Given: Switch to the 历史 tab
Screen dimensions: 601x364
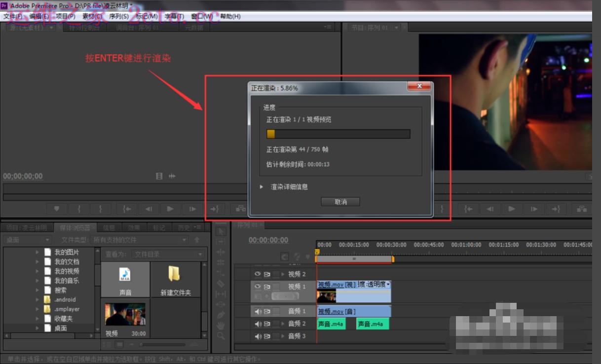Looking at the screenshot, I should (x=184, y=227).
